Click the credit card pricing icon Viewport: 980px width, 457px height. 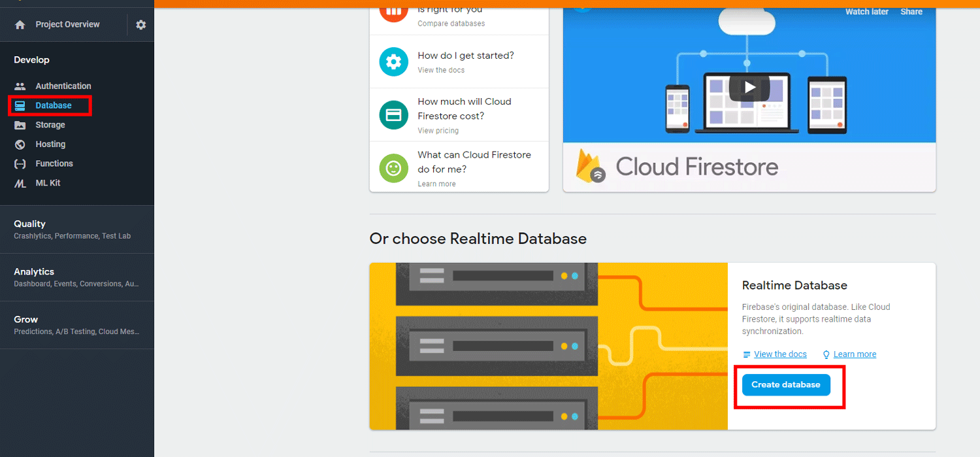(x=393, y=115)
